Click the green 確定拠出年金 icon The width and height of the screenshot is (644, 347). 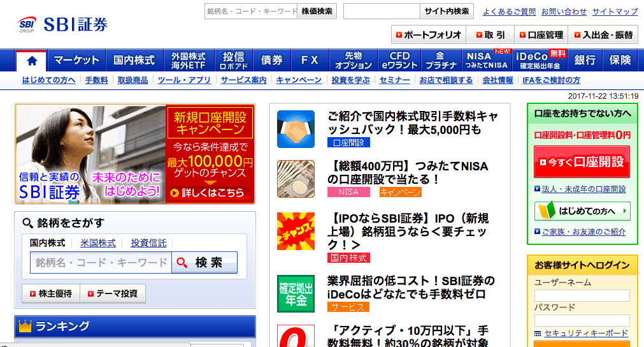coord(296,293)
